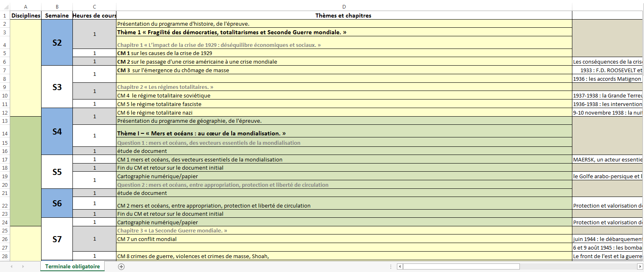
Task: Add a new sheet with the plus button
Action: pyautogui.click(x=121, y=267)
